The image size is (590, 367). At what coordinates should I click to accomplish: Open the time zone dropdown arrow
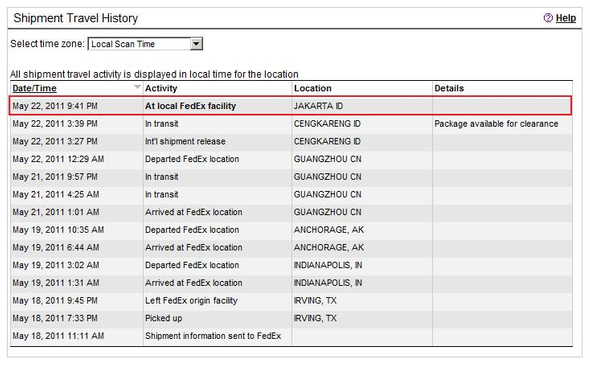196,44
